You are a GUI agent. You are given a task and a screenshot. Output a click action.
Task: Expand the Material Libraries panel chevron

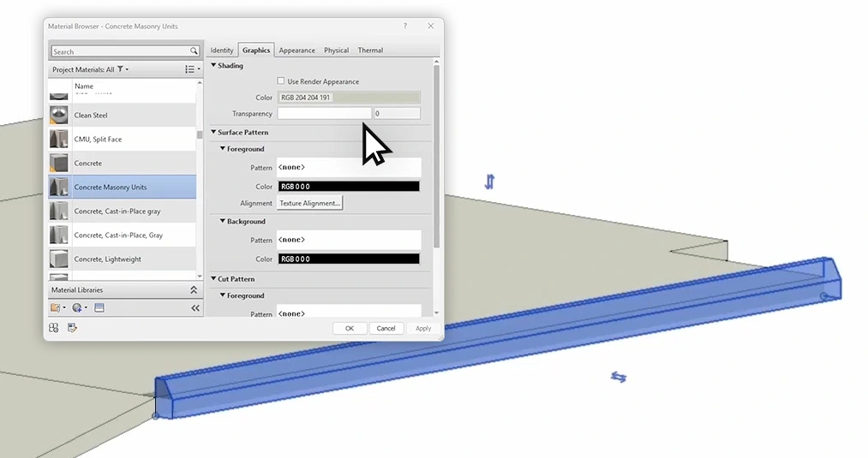coord(194,290)
